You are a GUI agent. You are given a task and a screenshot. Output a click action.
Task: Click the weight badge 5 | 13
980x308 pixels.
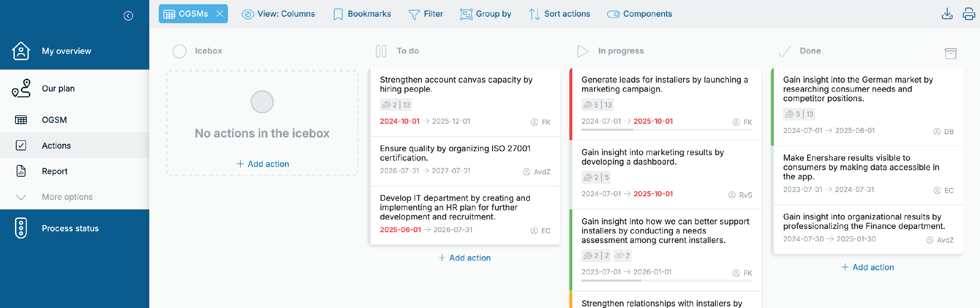597,105
